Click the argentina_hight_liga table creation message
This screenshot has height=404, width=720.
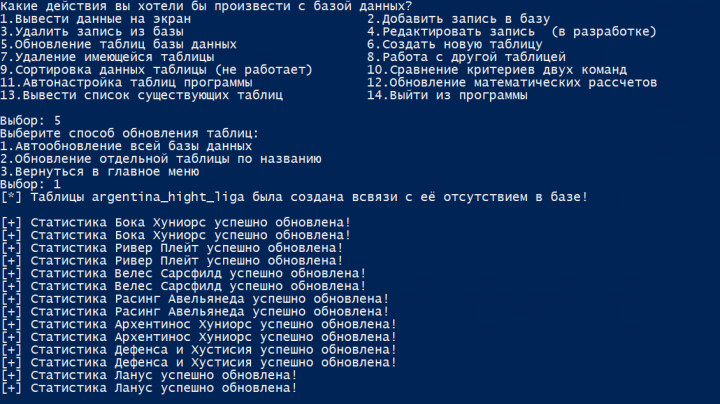tap(294, 197)
